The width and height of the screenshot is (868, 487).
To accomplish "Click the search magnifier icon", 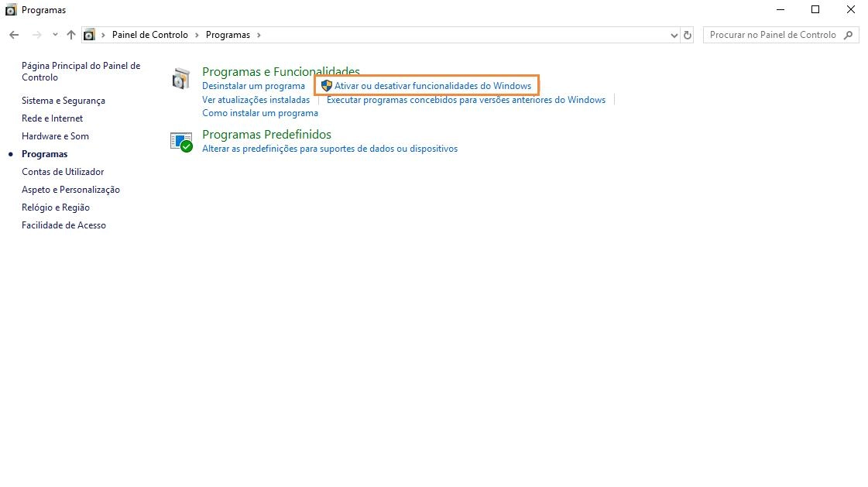I will pos(849,35).
